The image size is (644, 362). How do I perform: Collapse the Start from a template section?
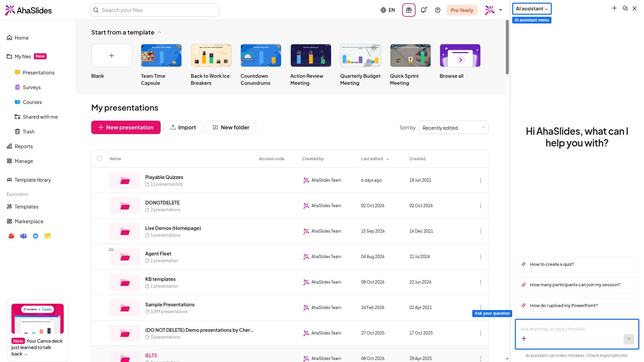point(159,33)
